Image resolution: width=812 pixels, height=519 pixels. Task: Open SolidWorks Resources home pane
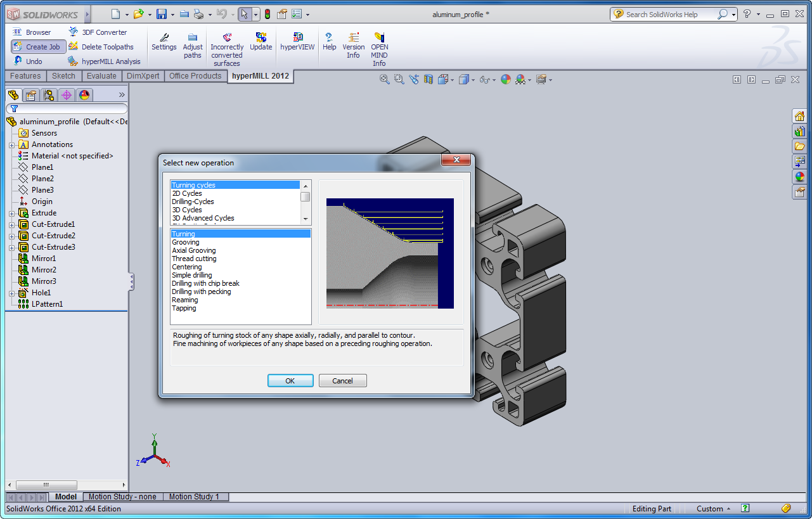799,116
